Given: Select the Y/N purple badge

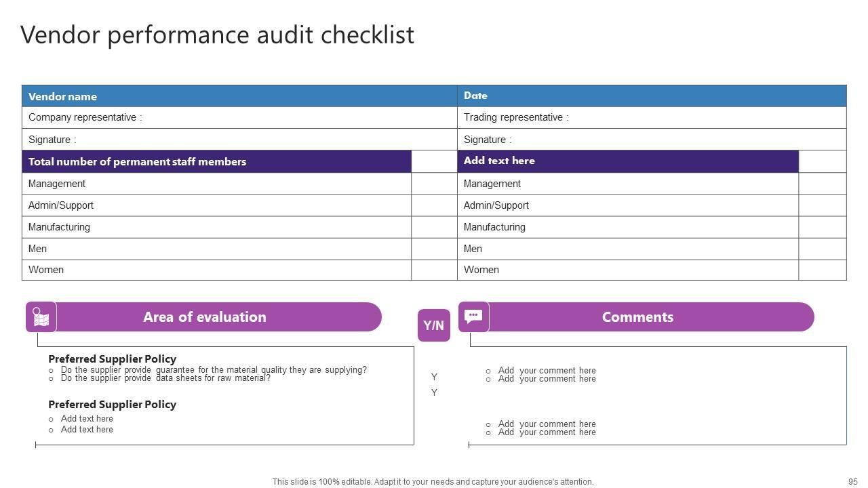Looking at the screenshot, I should point(434,325).
